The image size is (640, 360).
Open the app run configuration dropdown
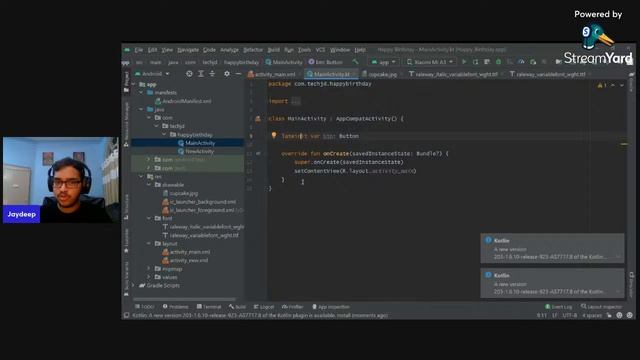coord(384,62)
